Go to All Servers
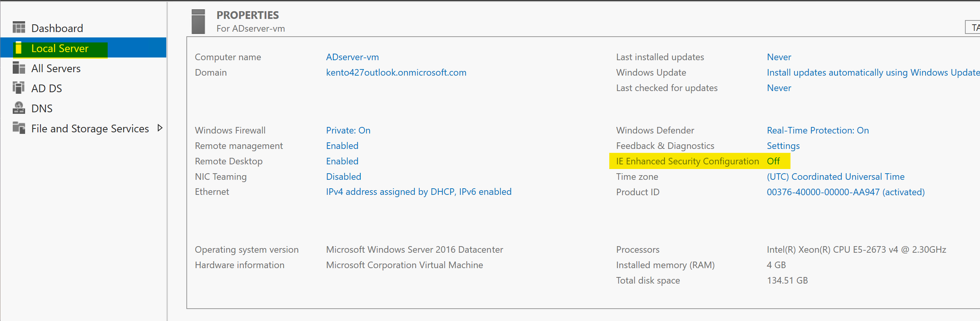This screenshot has height=321, width=980. (56, 68)
